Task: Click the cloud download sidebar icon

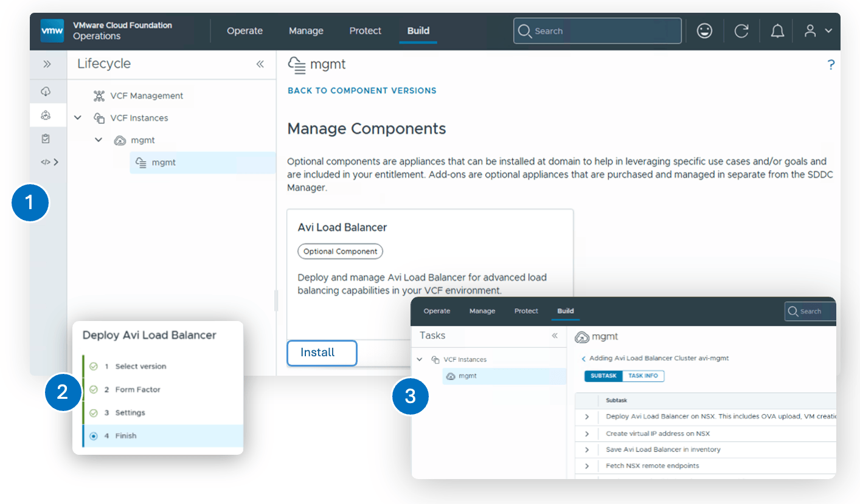Action: point(46,91)
